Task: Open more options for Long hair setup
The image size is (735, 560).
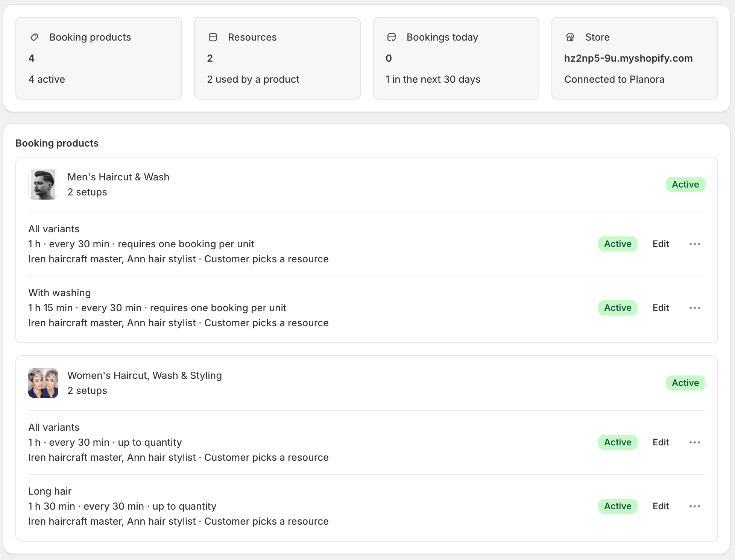Action: pos(695,506)
